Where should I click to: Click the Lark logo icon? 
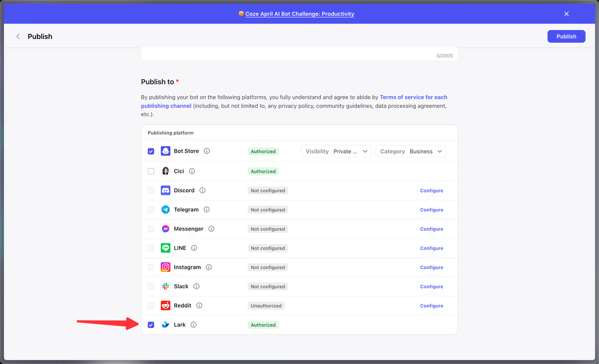166,325
